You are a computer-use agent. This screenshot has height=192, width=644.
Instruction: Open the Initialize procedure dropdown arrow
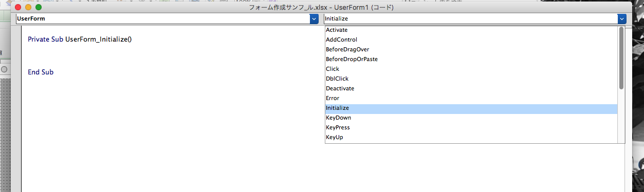pyautogui.click(x=622, y=18)
